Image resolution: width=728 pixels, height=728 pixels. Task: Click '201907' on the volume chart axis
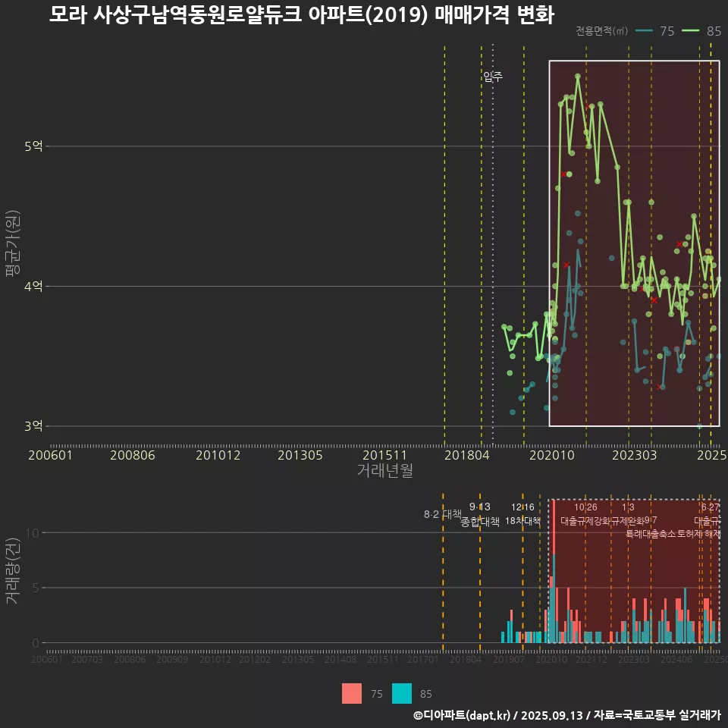pos(508,659)
